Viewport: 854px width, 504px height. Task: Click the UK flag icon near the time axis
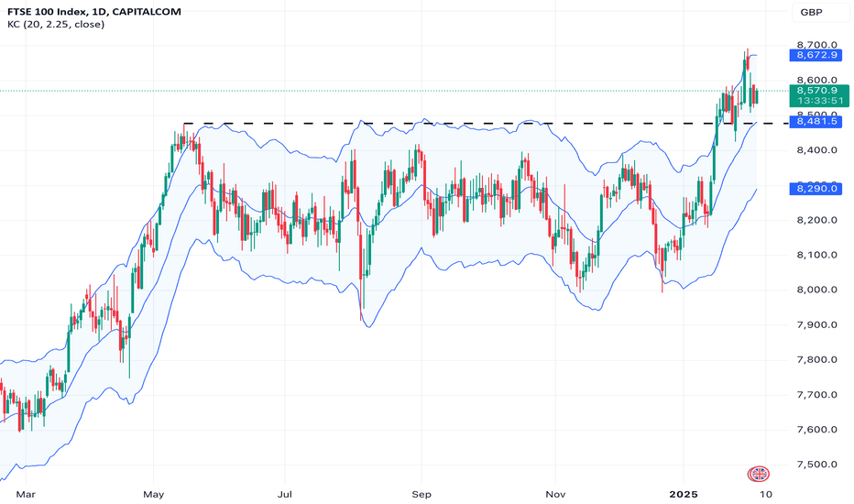tap(758, 474)
